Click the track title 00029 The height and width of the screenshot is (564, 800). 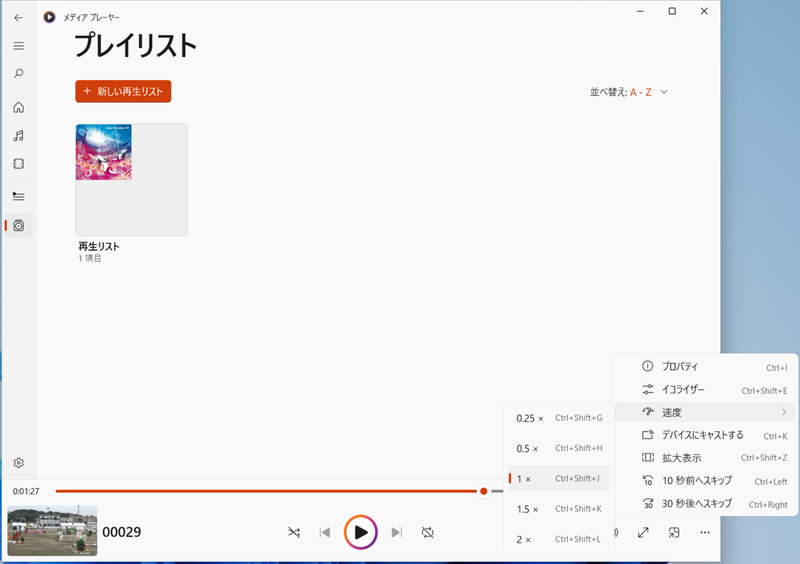(122, 532)
